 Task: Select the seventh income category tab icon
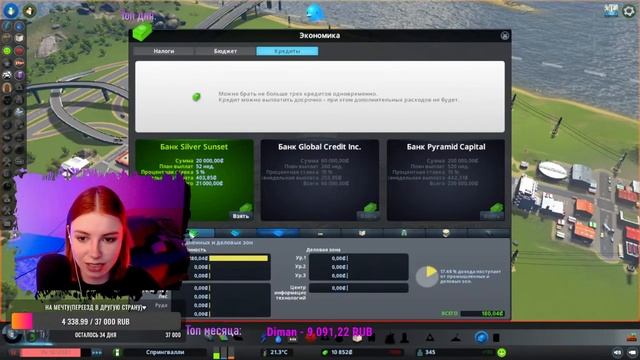(446, 233)
